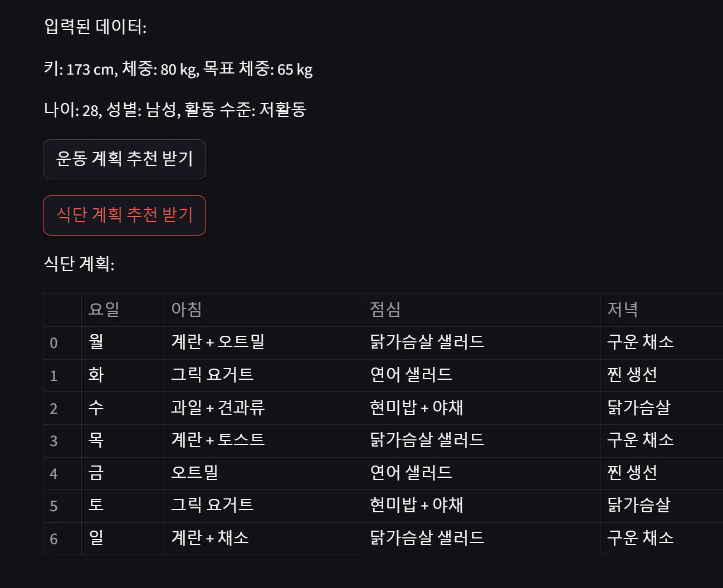Viewport: 723px width, 588px height.
Task: Select row index 6 in the meal table
Action: 53,538
